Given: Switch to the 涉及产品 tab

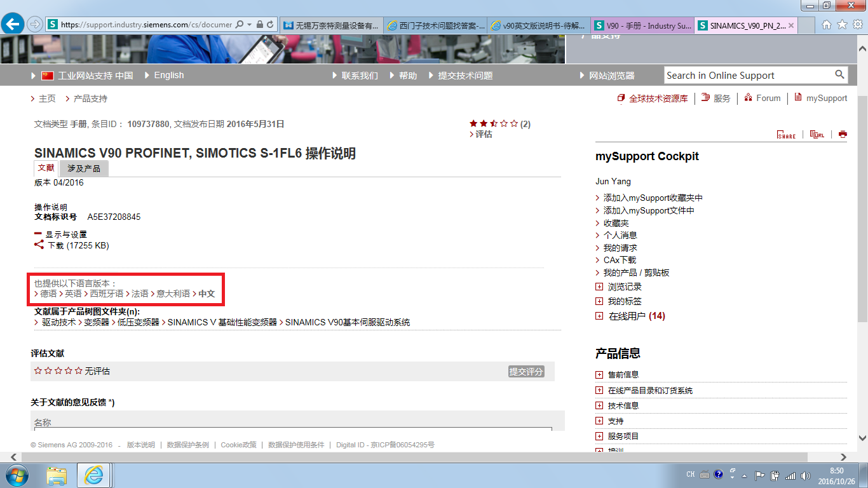Looking at the screenshot, I should [84, 168].
